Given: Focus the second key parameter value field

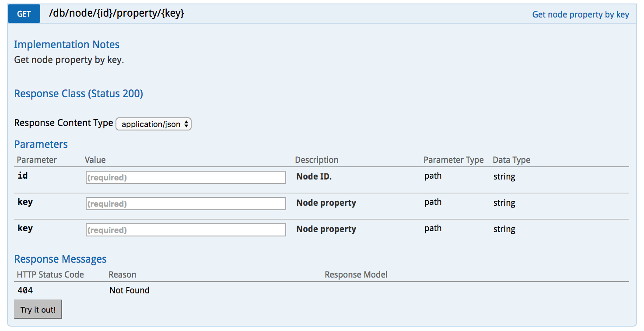Looking at the screenshot, I should coord(185,230).
